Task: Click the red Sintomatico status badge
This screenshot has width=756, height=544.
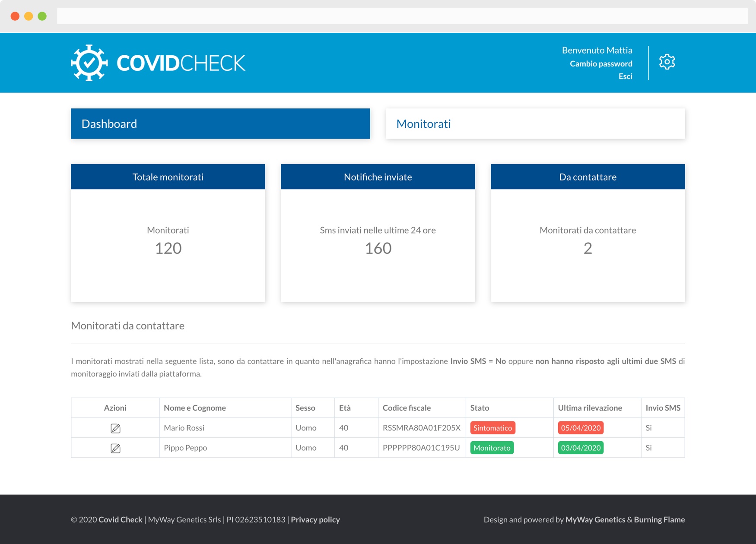Action: coord(492,428)
